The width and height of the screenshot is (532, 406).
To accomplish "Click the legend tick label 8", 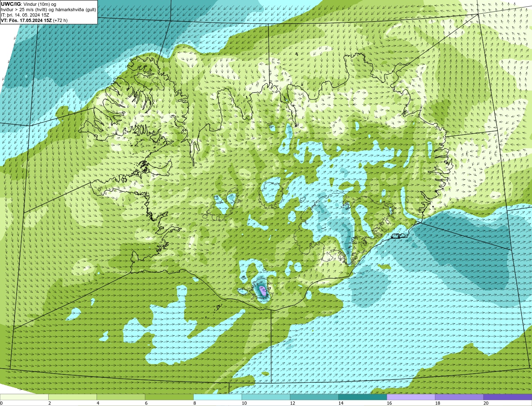I will [x=195, y=403].
